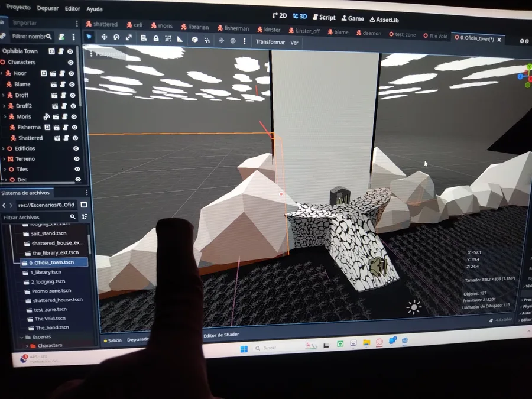Screen dimensions: 532x399
Task: Click the magnifier icon in the scene tree filter
Action: 49,36
